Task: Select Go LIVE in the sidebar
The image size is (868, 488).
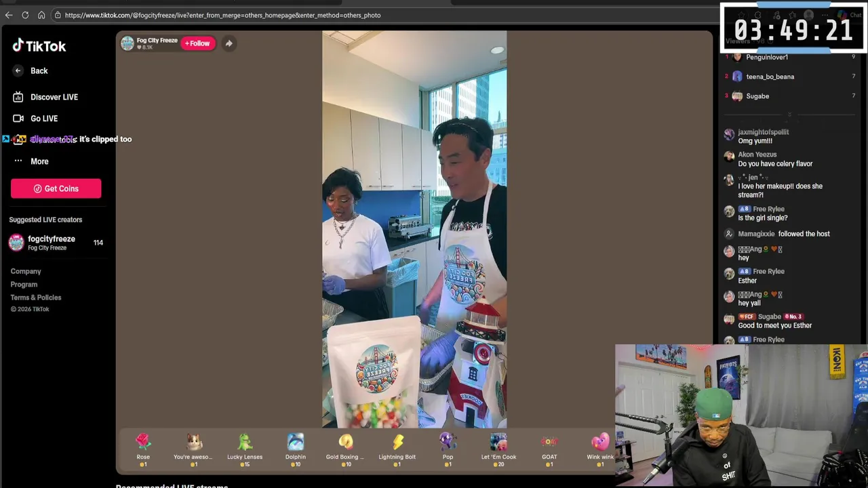Action: tap(35, 119)
